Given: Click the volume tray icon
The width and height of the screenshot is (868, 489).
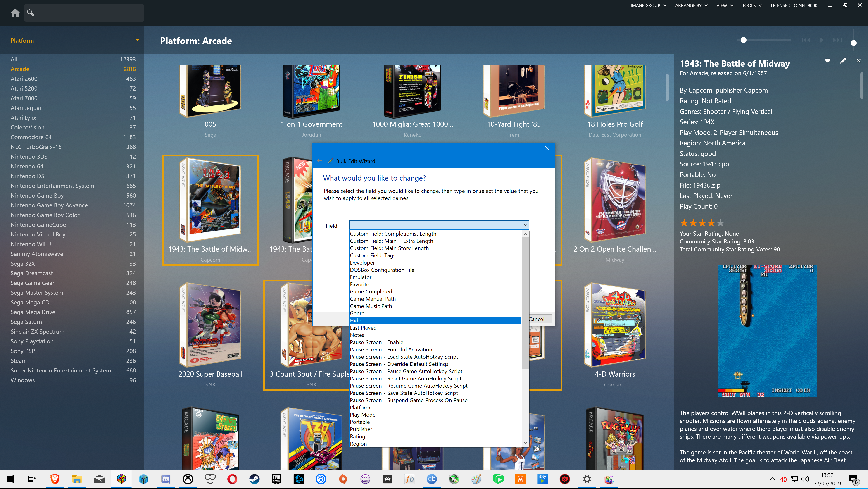Looking at the screenshot, I should pyautogui.click(x=805, y=479).
